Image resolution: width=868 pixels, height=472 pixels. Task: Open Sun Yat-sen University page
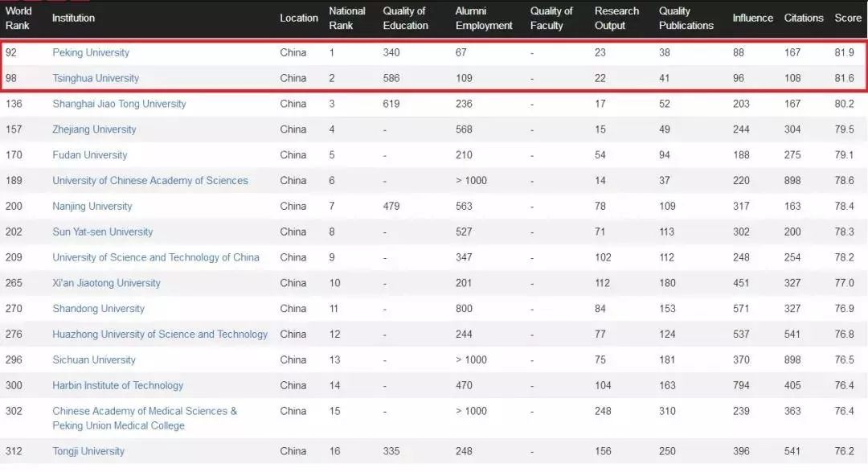click(x=103, y=232)
